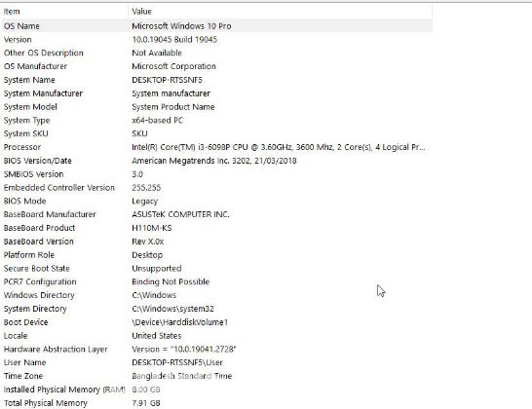Click value ASUSTeK COMPUTER INC.

[x=180, y=214]
